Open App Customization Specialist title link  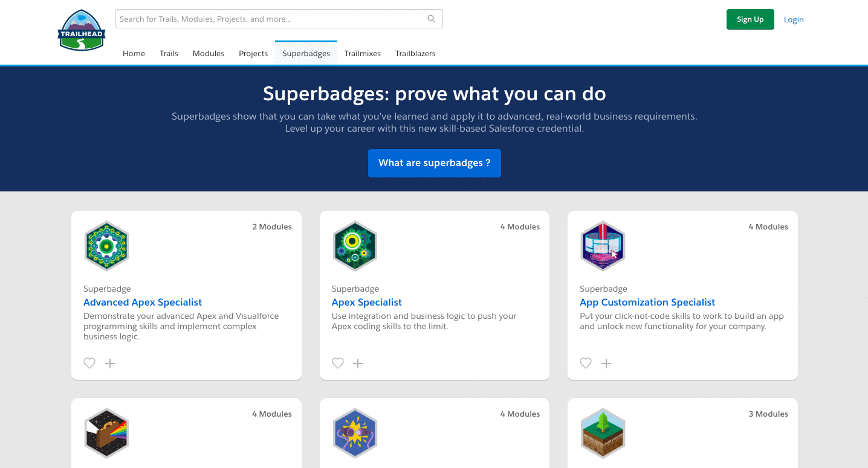coord(647,302)
